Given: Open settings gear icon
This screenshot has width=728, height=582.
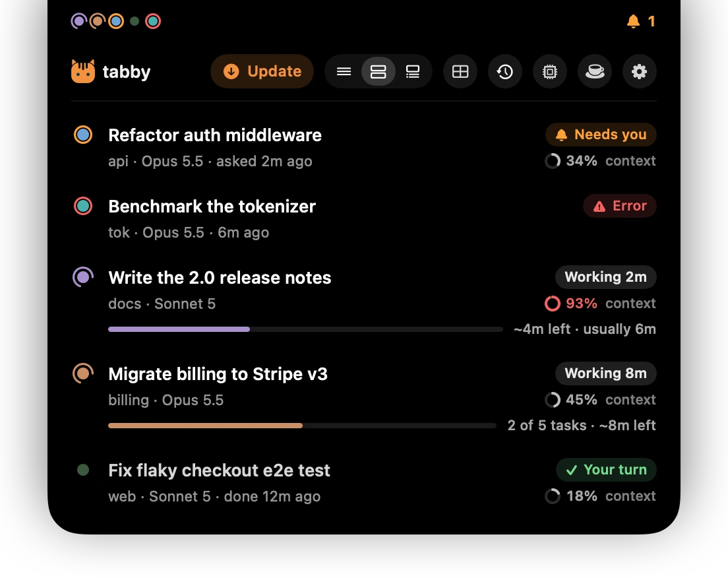Looking at the screenshot, I should click(640, 71).
